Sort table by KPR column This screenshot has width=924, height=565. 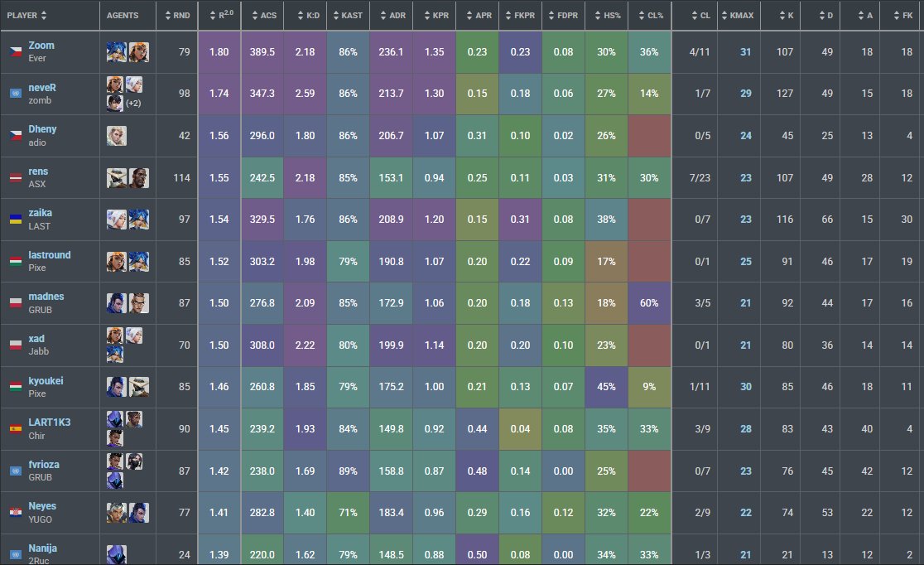(x=436, y=16)
